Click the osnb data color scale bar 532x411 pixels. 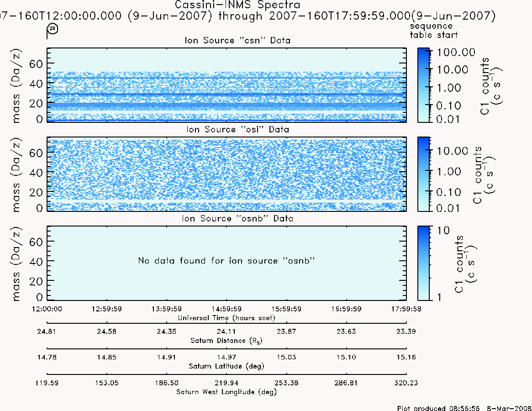pyautogui.click(x=423, y=263)
